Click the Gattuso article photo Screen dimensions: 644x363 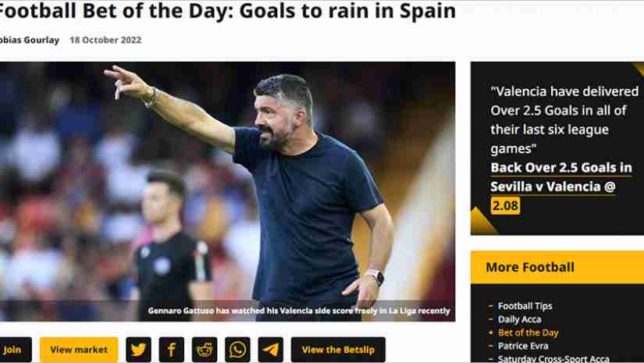227,191
